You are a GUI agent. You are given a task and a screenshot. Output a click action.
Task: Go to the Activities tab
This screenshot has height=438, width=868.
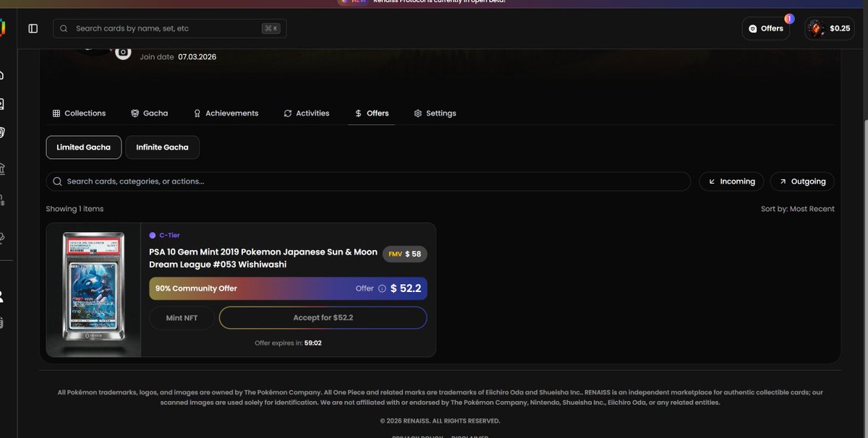(307, 113)
